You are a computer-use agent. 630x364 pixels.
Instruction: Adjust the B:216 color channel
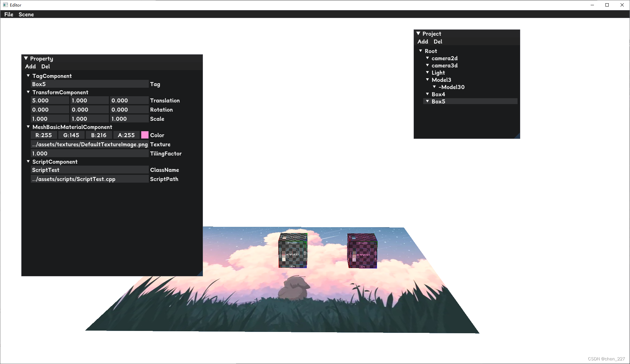coord(99,135)
